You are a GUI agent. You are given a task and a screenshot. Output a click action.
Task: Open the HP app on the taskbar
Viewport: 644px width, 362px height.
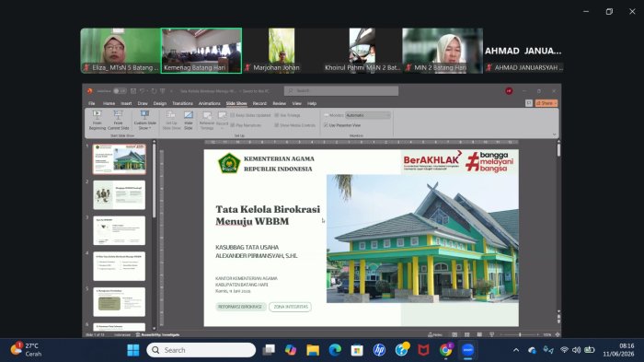click(x=379, y=350)
